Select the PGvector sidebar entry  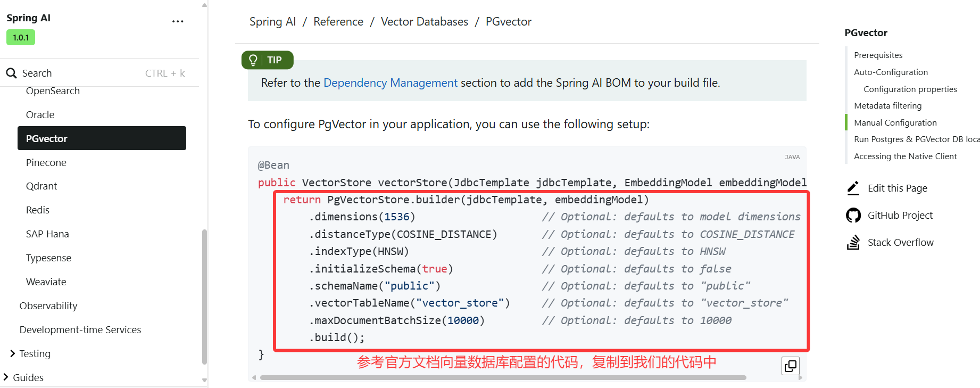click(102, 138)
